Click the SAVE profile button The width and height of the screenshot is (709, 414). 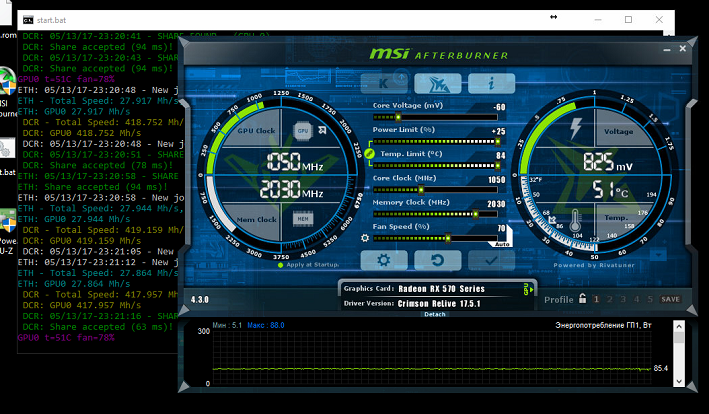click(x=670, y=299)
